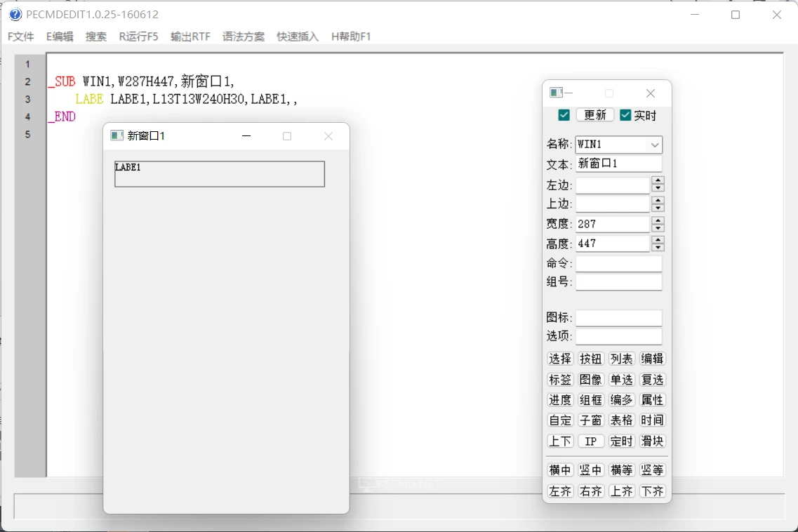Align controls with 右齐 button
Screen dimensions: 798x532
[x=591, y=491]
